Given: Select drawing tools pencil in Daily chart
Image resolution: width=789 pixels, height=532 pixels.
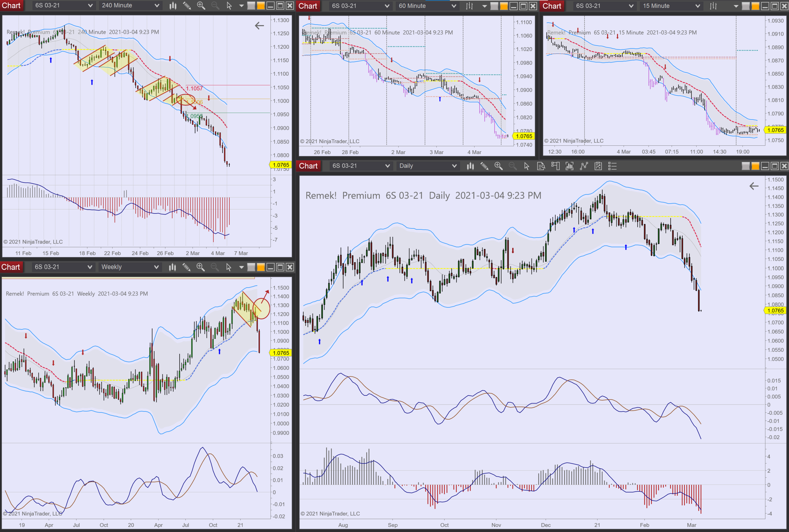Looking at the screenshot, I should point(484,166).
